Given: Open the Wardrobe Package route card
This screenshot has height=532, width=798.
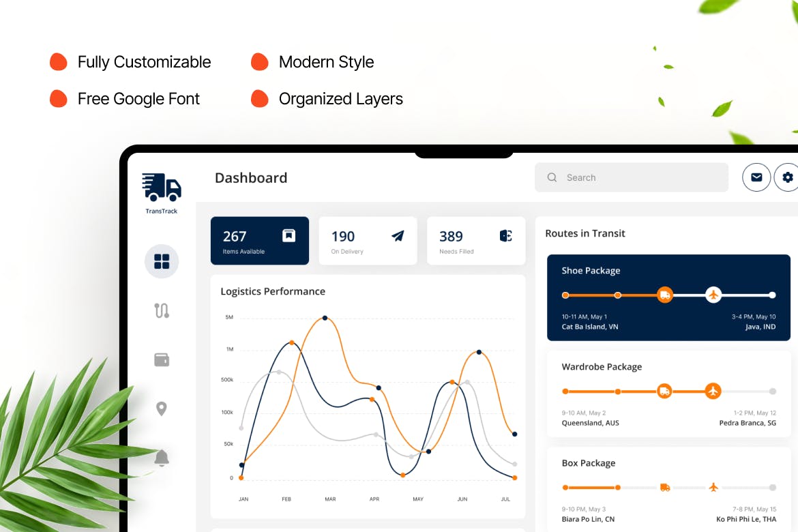Looking at the screenshot, I should click(x=668, y=394).
